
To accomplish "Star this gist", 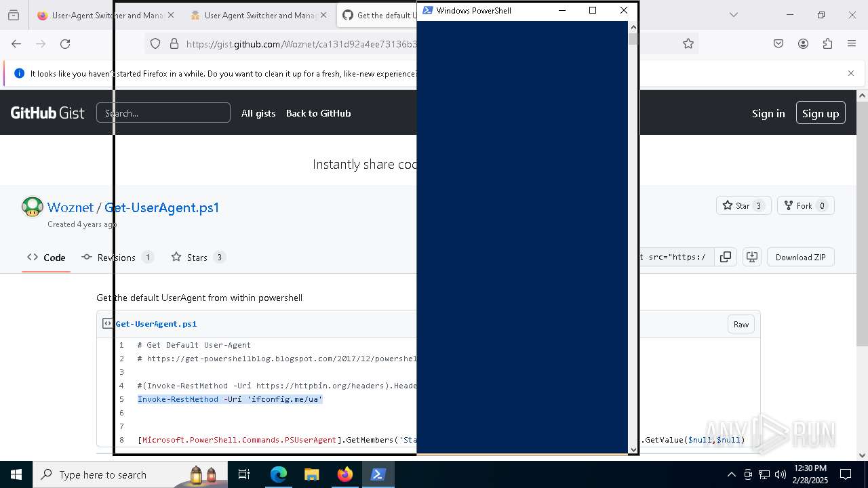I will click(743, 205).
